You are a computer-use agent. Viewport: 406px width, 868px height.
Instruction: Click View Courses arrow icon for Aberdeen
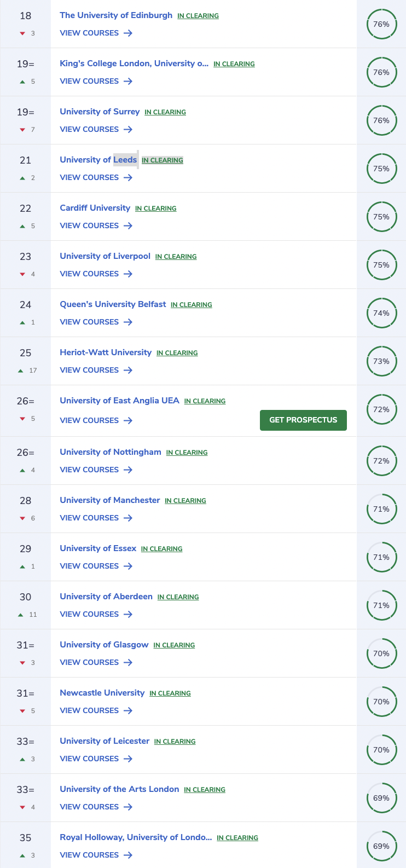coord(128,615)
